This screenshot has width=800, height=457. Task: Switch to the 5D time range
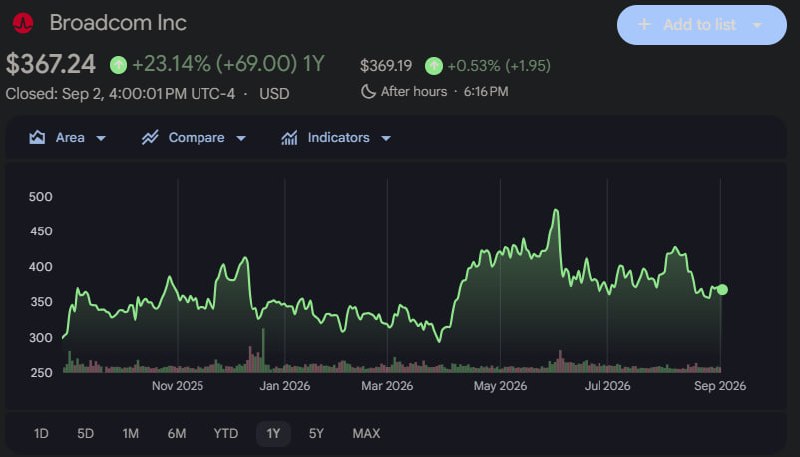point(85,434)
